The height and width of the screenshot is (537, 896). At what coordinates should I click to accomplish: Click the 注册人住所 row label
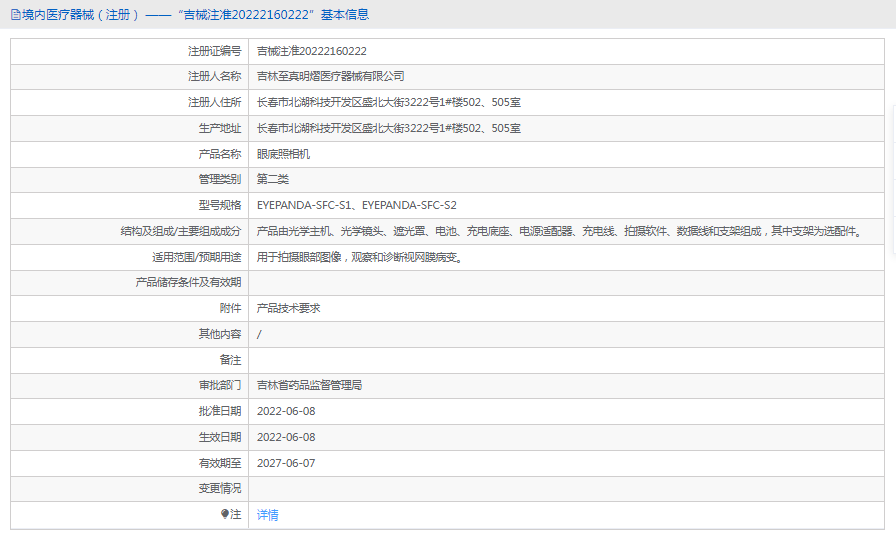[x=215, y=103]
